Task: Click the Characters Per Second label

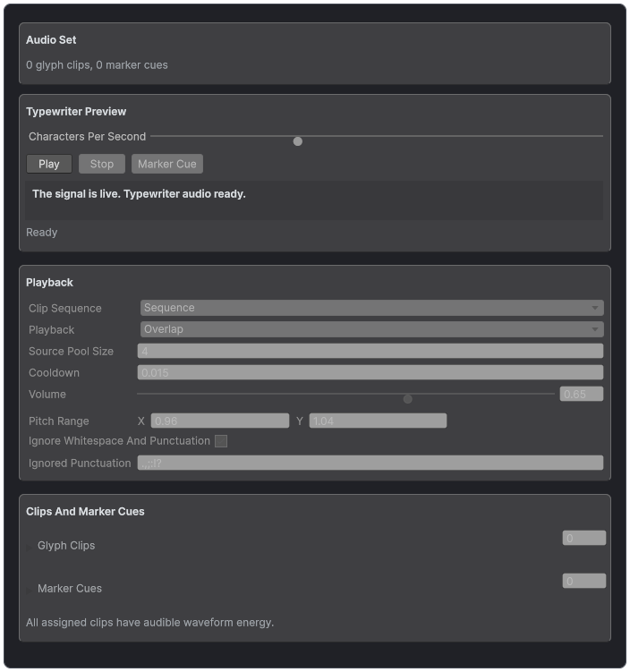Action: (88, 137)
